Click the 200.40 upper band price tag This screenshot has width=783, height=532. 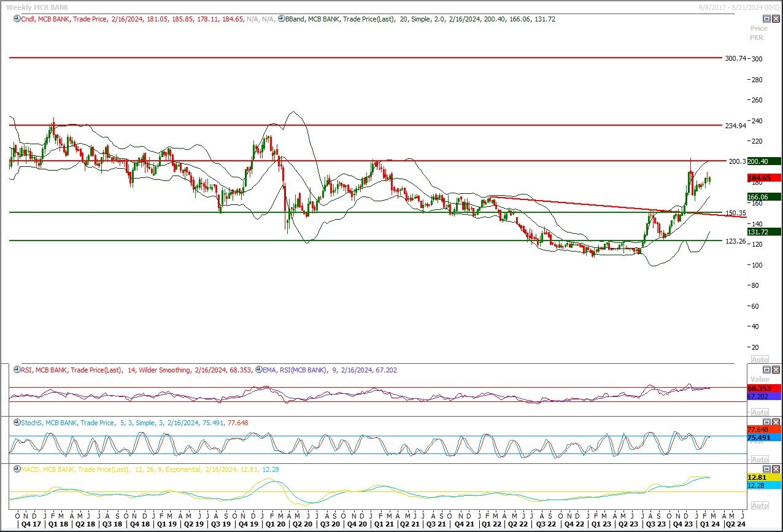click(763, 161)
